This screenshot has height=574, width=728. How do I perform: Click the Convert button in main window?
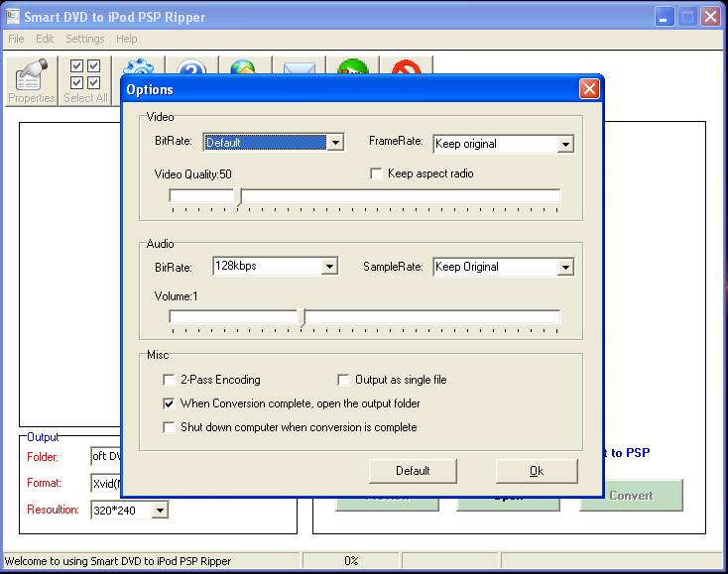point(631,496)
